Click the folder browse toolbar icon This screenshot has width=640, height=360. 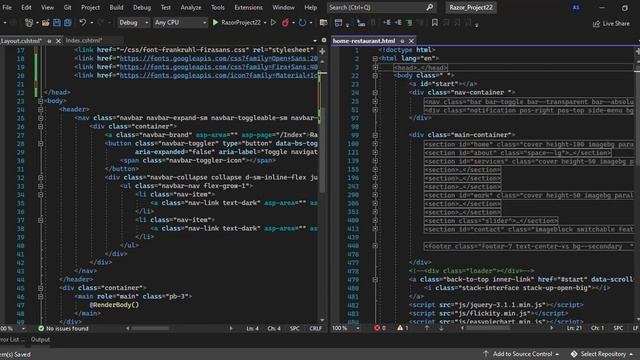(x=323, y=23)
